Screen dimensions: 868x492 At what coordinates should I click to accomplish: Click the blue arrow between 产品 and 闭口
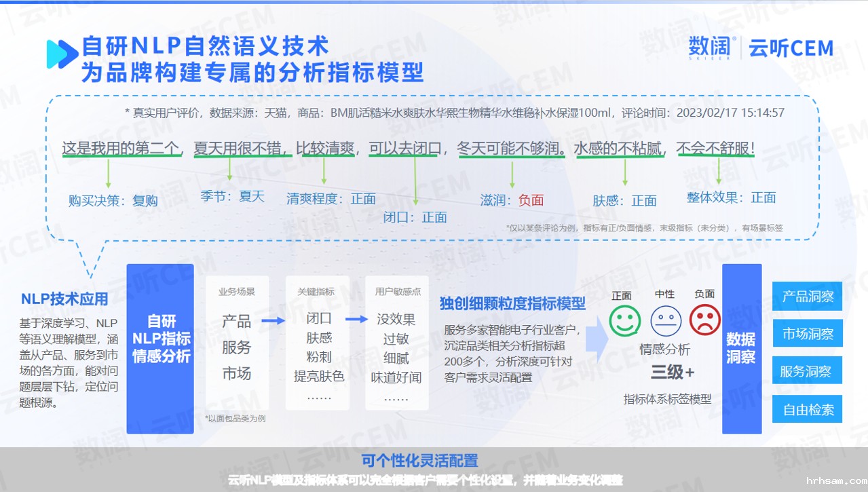point(273,320)
